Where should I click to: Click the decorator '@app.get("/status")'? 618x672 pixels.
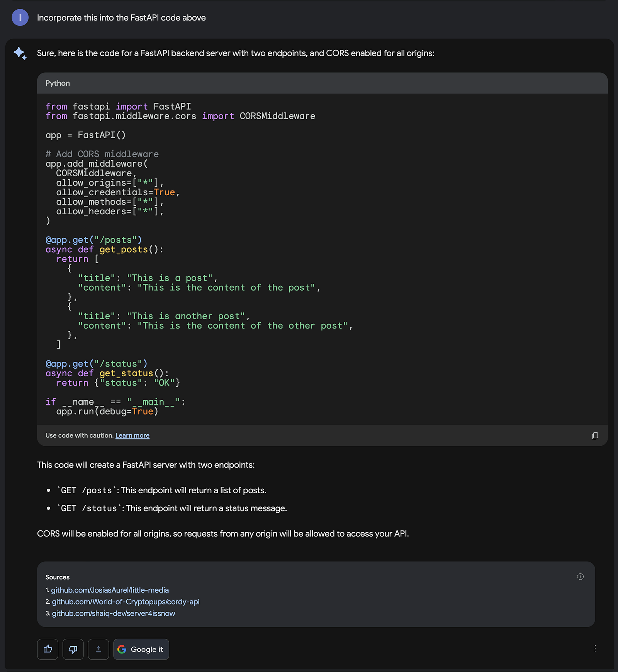(97, 364)
